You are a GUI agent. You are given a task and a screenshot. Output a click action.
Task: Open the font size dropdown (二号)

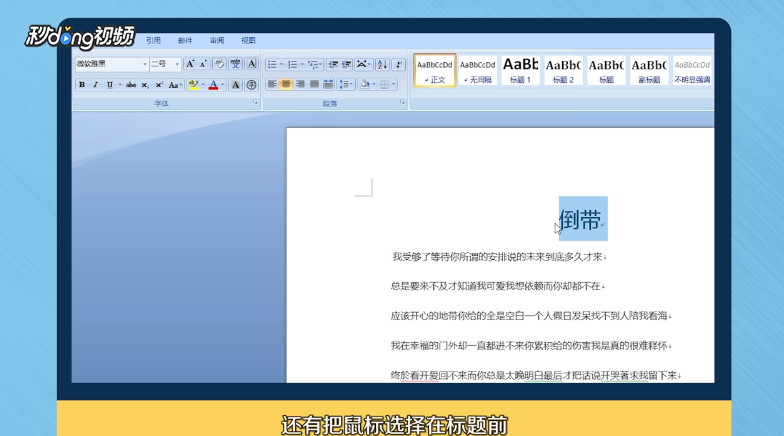coord(177,64)
